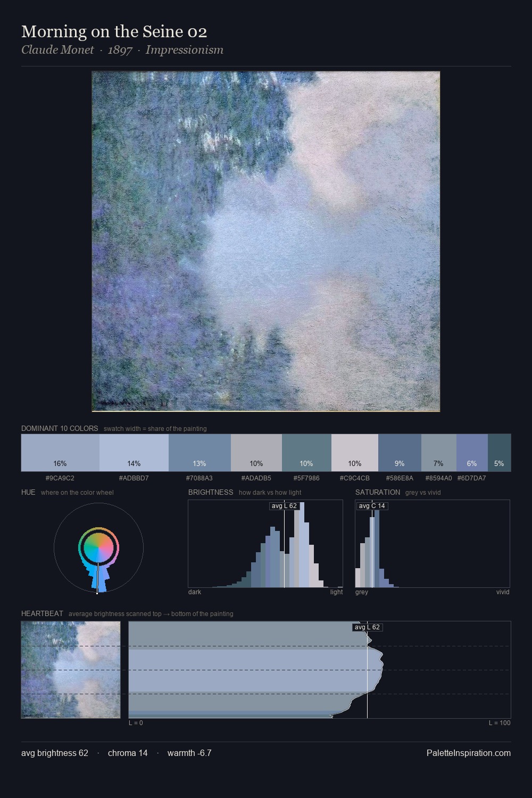Image resolution: width=532 pixels, height=798 pixels.
Task: Click the HEARTBEAT section heading
Action: 42,613
